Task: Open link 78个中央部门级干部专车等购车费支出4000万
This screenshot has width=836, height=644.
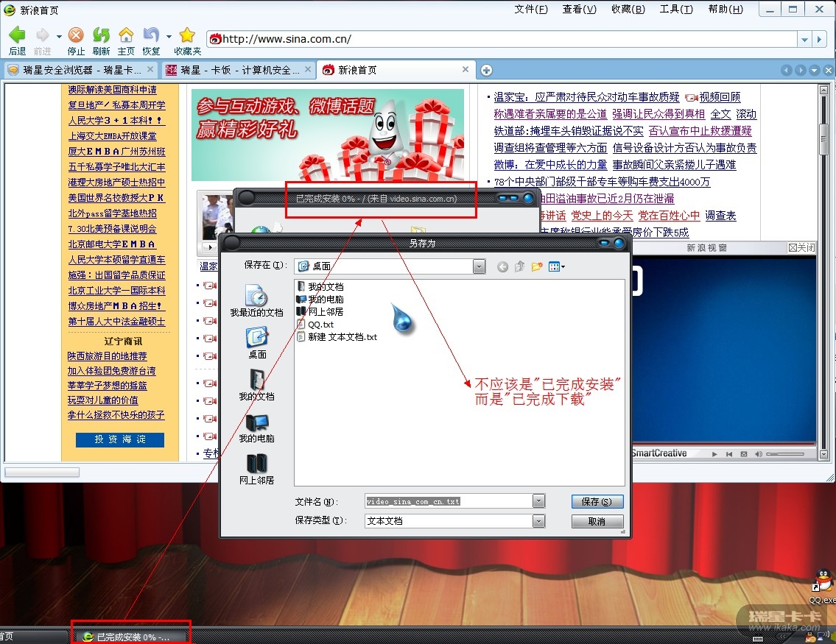Action: (x=602, y=183)
